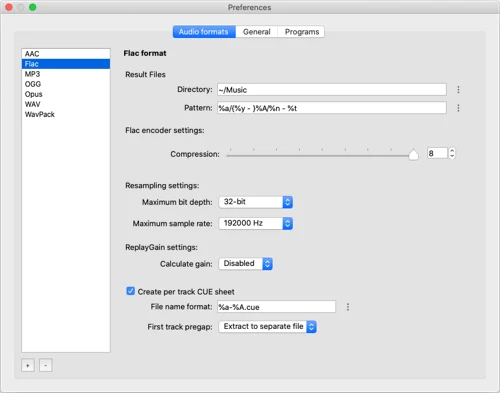Open the Directory field's three-dot options menu

coord(458,90)
